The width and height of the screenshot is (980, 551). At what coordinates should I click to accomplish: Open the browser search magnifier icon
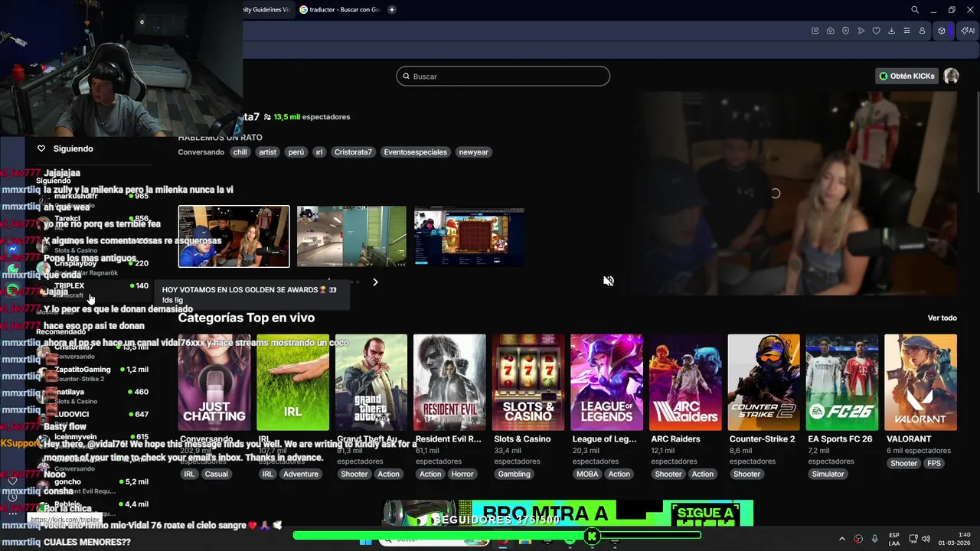point(915,10)
